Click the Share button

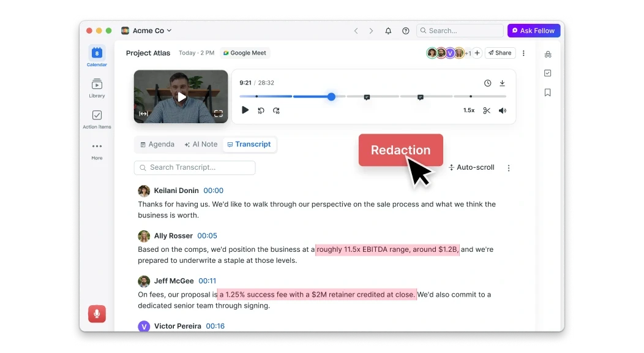point(500,53)
